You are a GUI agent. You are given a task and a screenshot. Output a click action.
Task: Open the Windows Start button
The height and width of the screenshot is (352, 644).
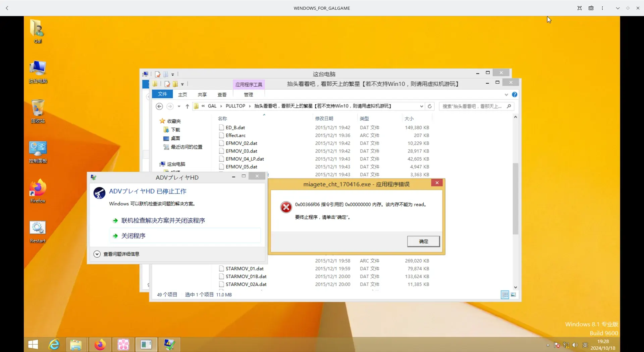(x=33, y=345)
